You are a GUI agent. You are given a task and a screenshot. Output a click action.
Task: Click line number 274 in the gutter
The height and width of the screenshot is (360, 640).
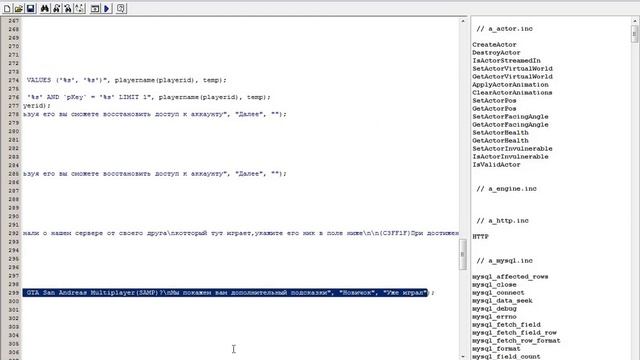13,80
